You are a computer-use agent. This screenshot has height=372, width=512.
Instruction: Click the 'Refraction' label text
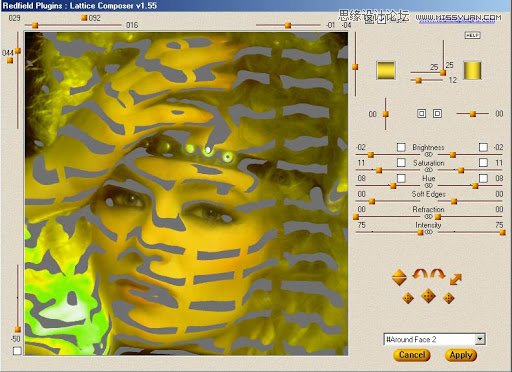tap(429, 209)
